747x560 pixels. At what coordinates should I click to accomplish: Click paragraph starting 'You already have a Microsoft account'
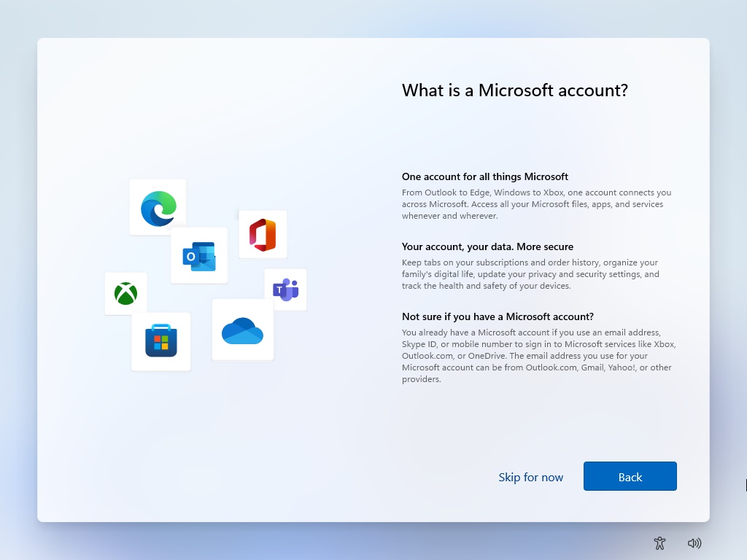click(x=539, y=356)
